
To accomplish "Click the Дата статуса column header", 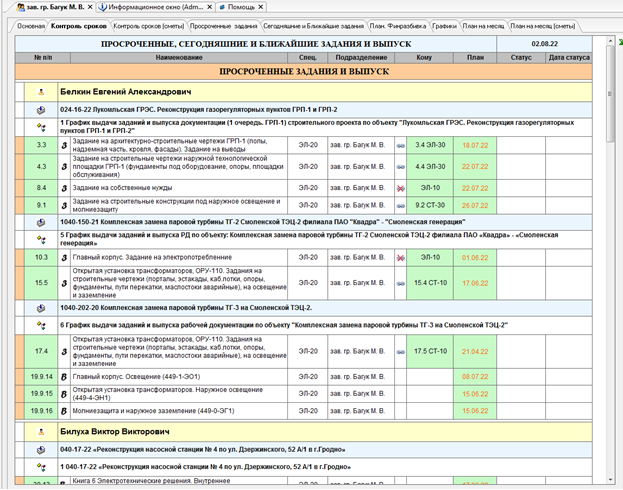I will (x=569, y=58).
